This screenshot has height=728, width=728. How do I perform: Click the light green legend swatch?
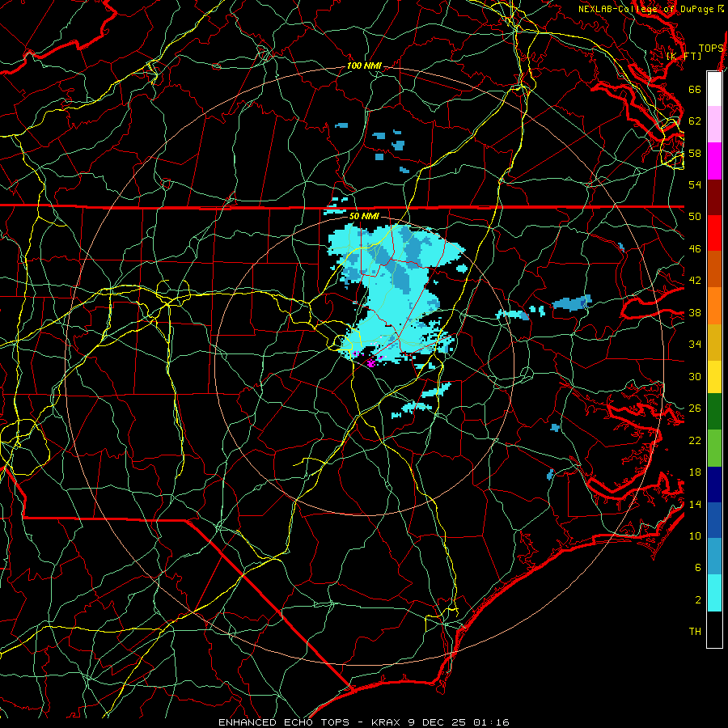(714, 447)
